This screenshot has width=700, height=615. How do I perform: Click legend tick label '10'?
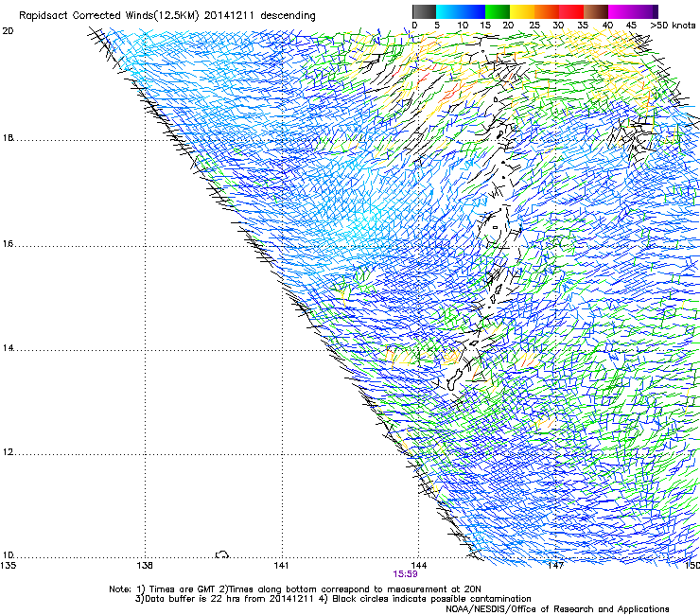[463, 26]
